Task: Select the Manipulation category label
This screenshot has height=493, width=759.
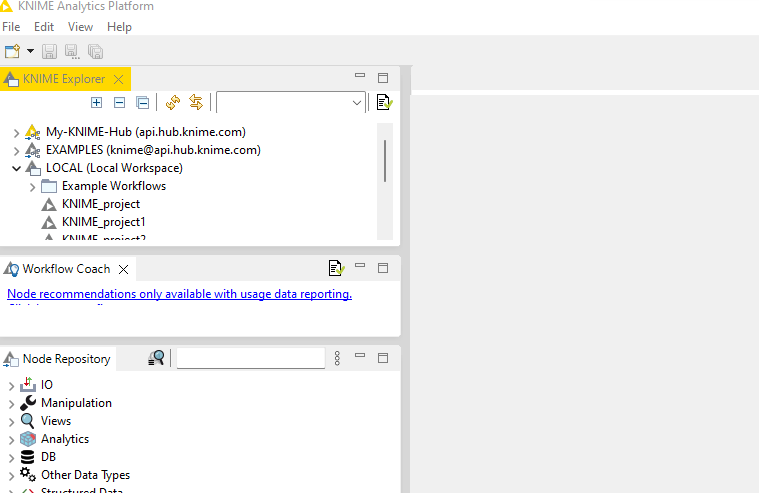Action: 76,403
